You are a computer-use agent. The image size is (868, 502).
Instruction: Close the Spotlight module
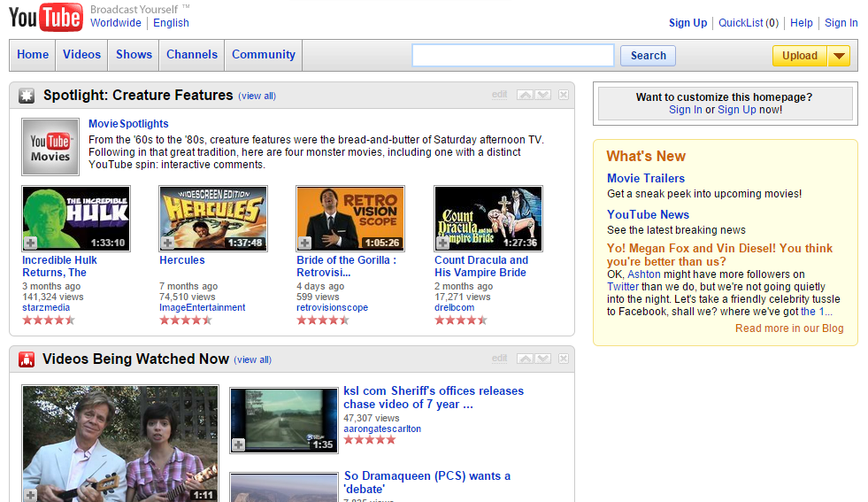coord(564,95)
